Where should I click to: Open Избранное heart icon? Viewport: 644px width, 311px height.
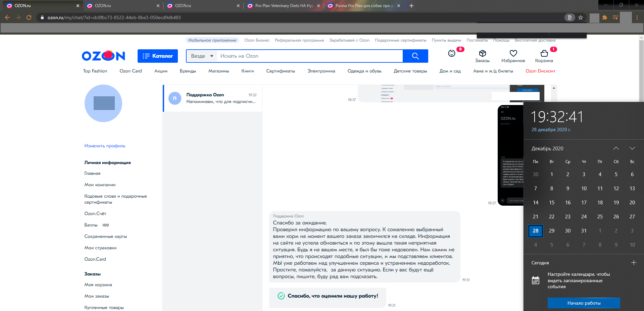(x=513, y=56)
